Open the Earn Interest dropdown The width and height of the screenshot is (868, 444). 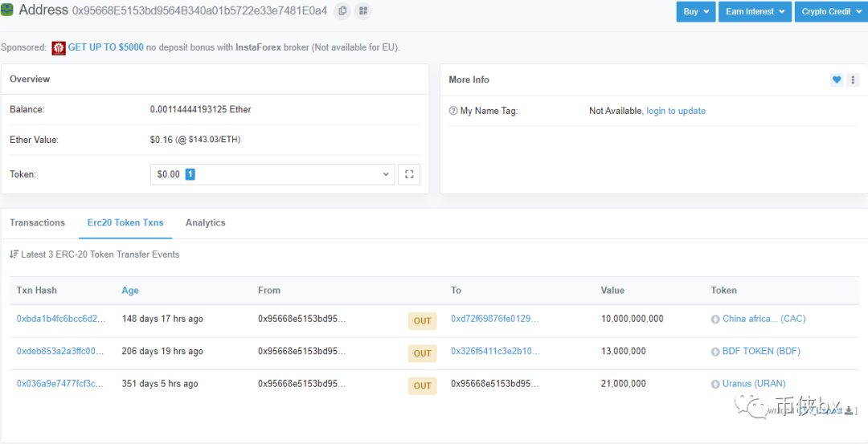tap(755, 11)
